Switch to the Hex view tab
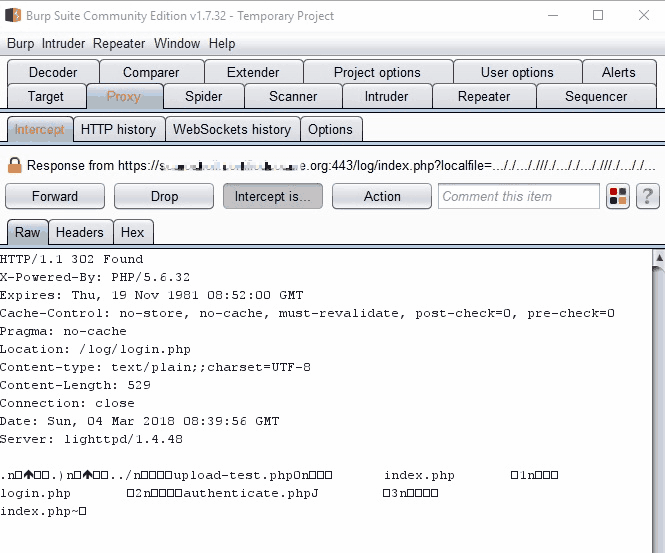Screen dimensions: 665x553 [x=132, y=232]
